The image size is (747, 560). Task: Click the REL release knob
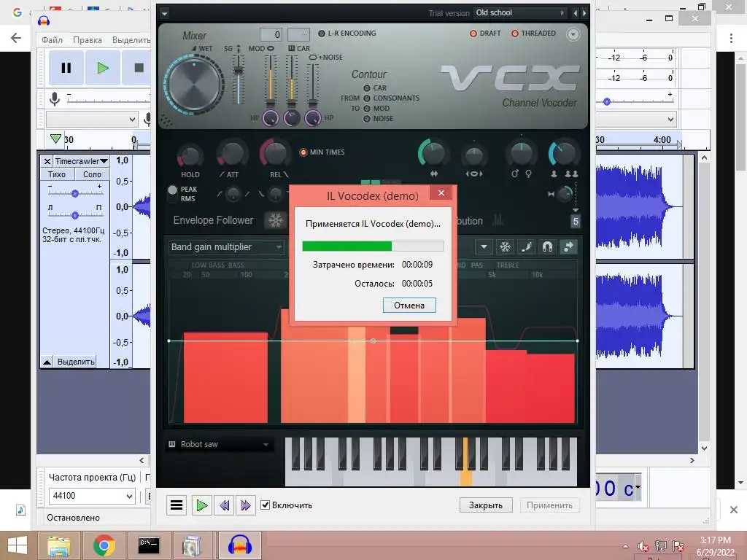[275, 154]
